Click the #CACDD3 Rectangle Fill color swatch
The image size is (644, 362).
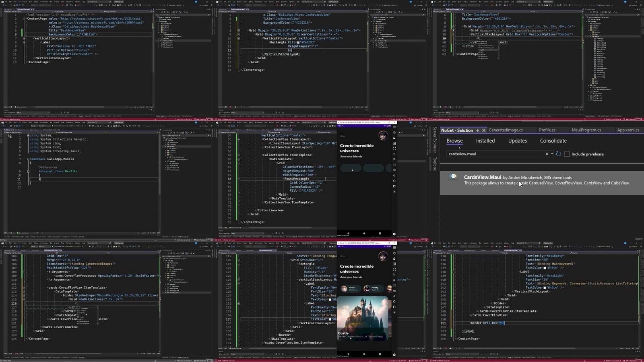[x=298, y=42]
